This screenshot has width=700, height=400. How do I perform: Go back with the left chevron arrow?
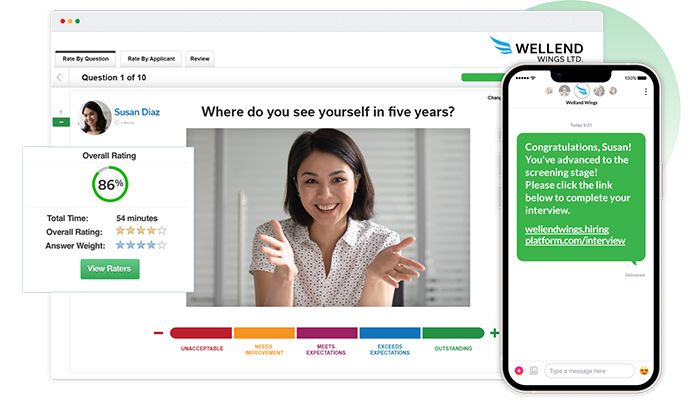pos(59,78)
